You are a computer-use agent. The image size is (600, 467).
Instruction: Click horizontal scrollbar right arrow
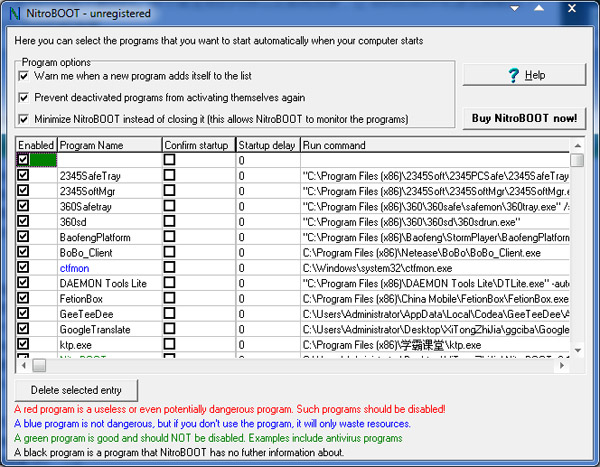coord(562,366)
